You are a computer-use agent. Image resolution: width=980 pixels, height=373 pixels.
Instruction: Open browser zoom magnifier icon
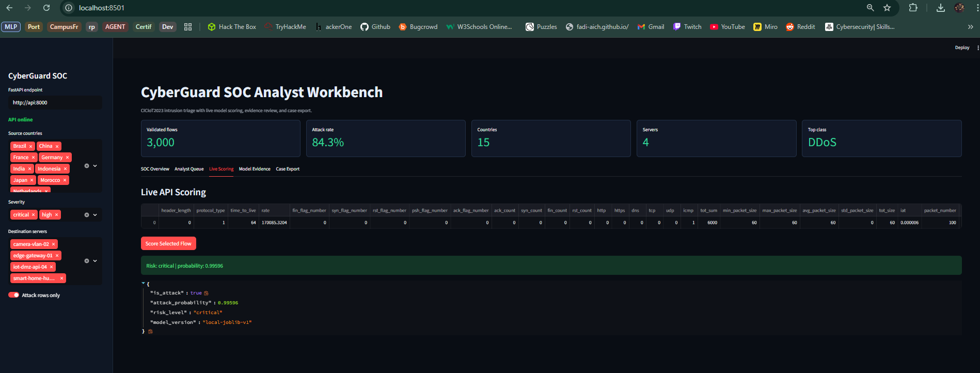[x=870, y=8]
